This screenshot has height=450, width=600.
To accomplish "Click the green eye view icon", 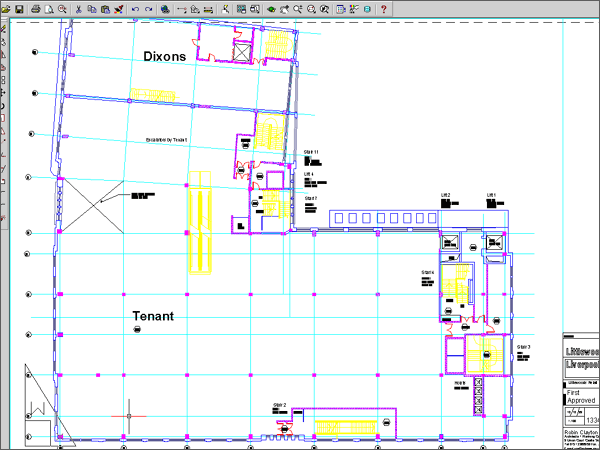I will tap(271, 9).
